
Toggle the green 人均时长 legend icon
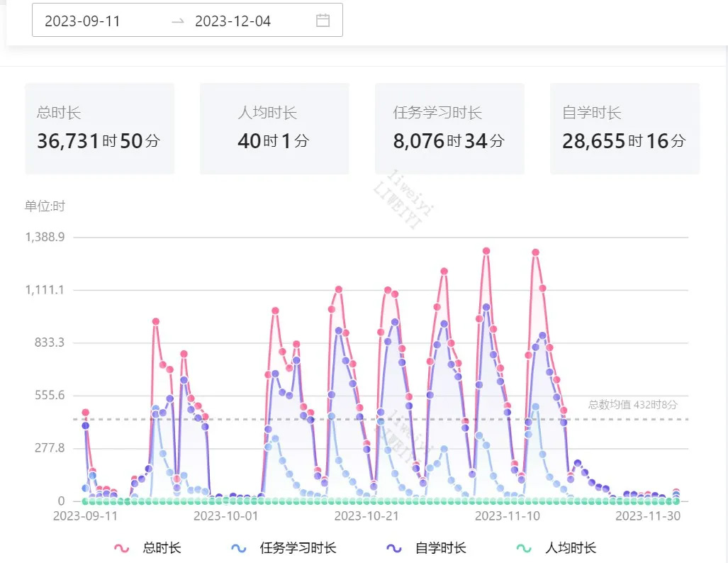524,548
